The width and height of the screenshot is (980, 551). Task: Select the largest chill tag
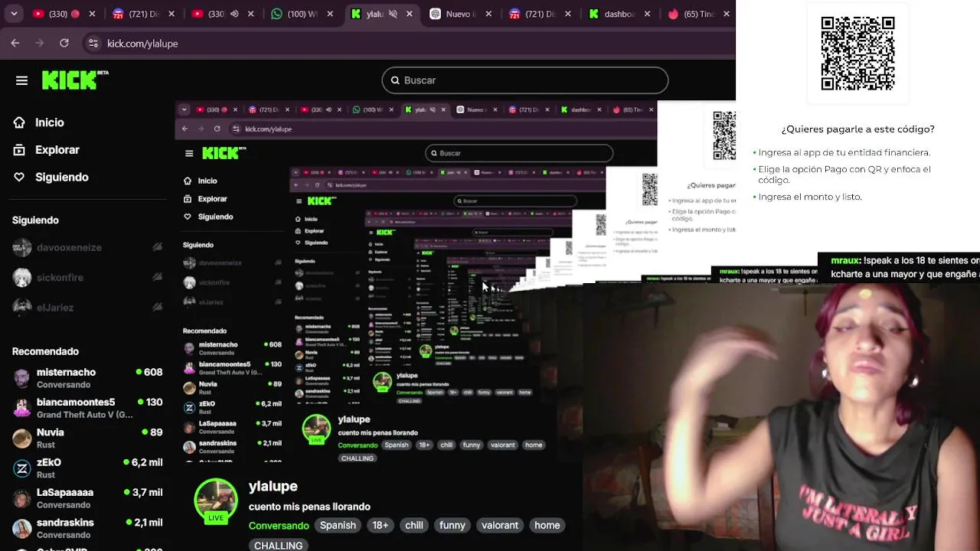click(x=414, y=525)
